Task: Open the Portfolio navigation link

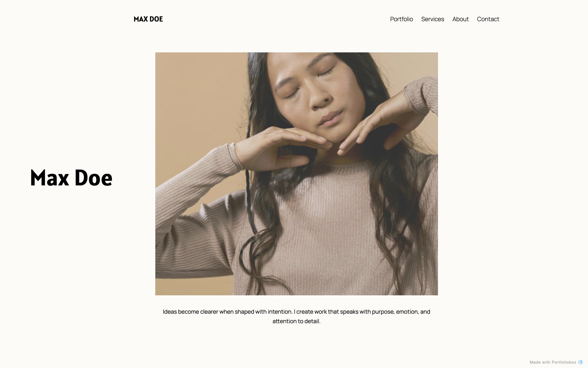Action: click(401, 19)
